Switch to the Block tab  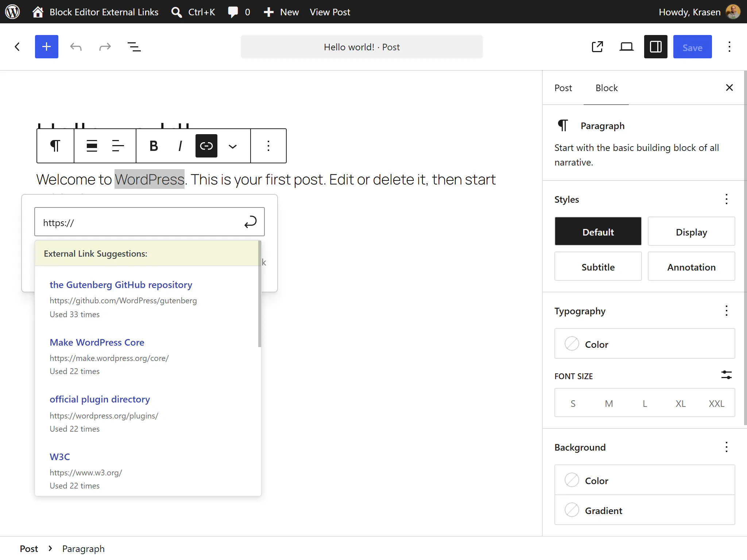click(606, 88)
